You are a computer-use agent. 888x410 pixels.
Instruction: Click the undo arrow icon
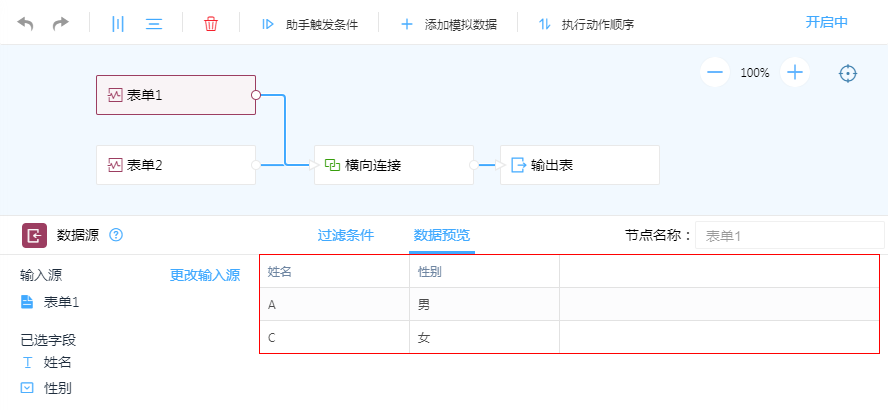[x=26, y=23]
